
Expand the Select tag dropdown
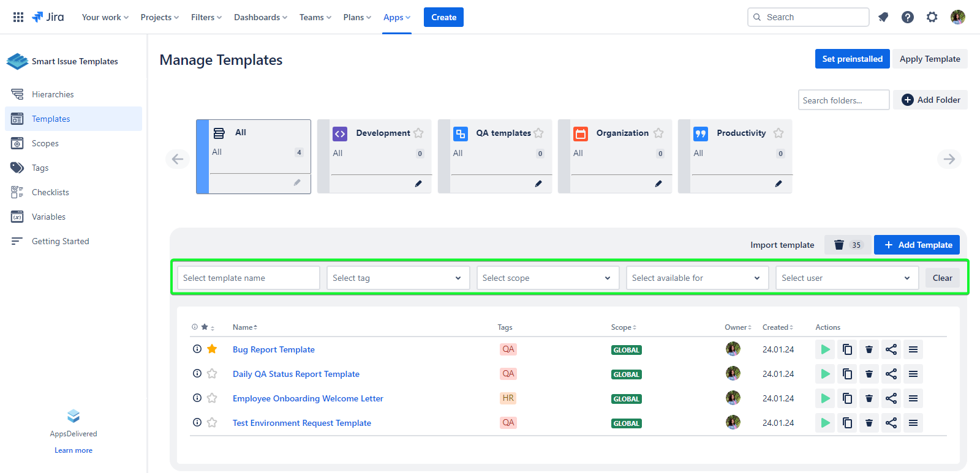tap(398, 278)
